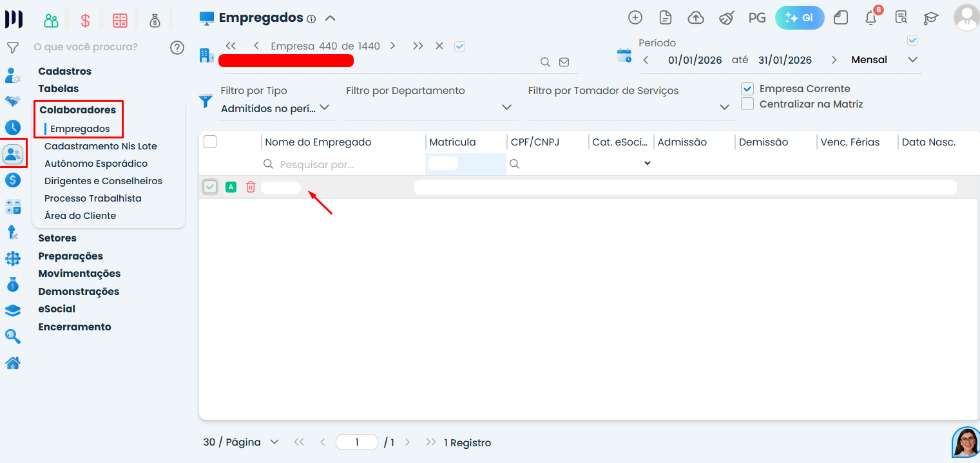Open the Cadastros menu
Image resolution: width=980 pixels, height=463 pixels.
64,71
